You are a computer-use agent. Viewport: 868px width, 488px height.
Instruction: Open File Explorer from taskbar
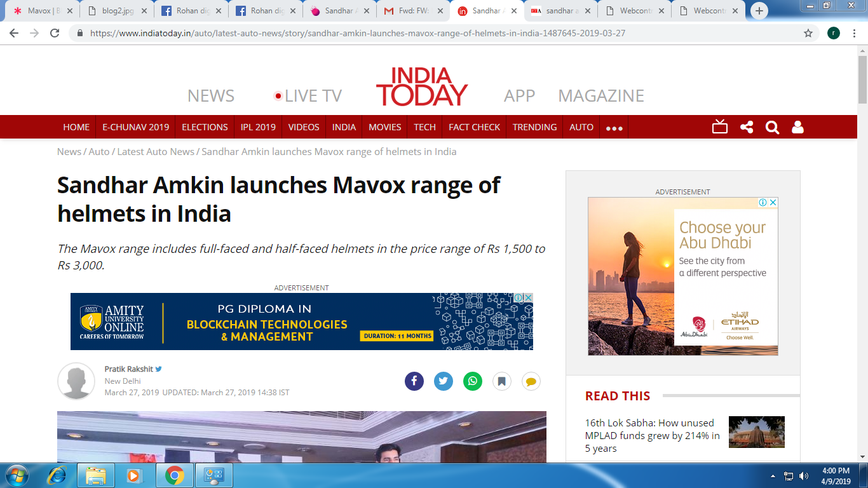[96, 475]
